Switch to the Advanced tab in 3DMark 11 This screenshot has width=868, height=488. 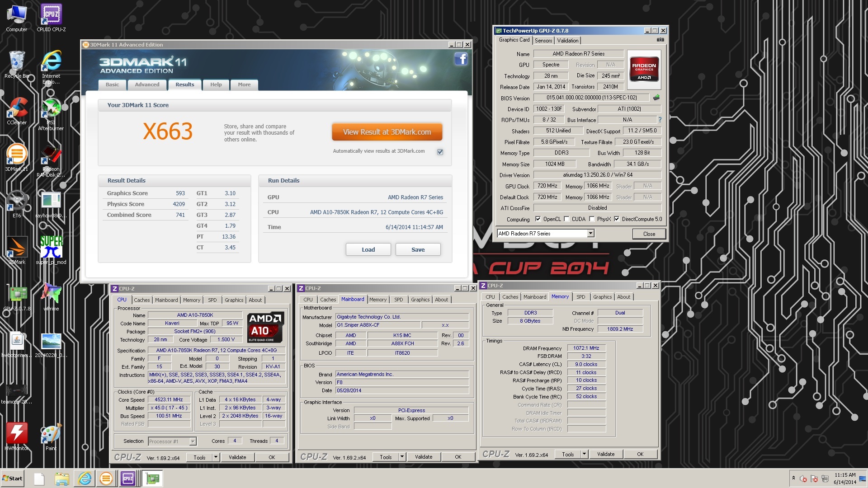click(x=147, y=84)
